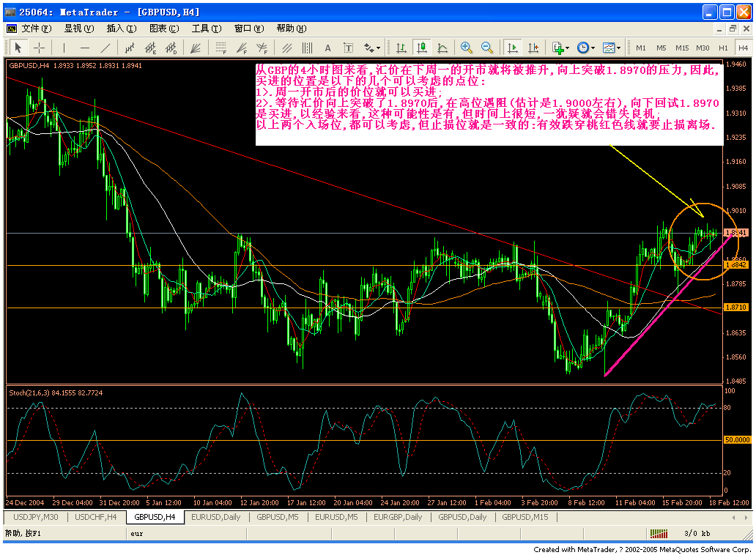Switch to USDCHF,H4 chart tab
This screenshot has width=756, height=555.
tap(96, 517)
